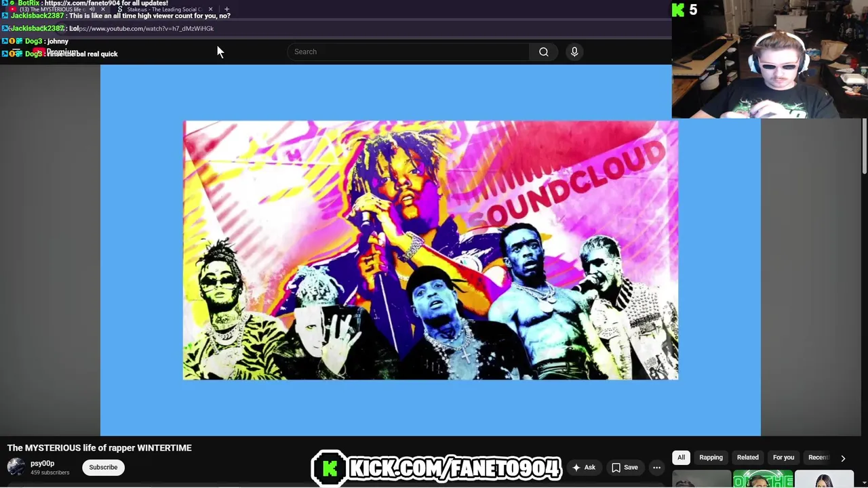Click the YouTube search magnifier icon
This screenshot has height=488, width=868.
pos(544,52)
